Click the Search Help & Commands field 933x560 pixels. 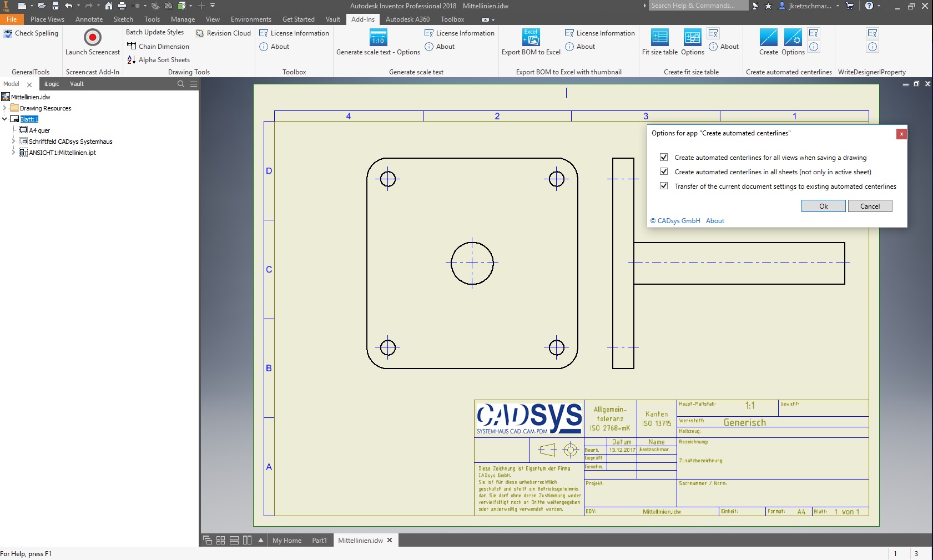[699, 6]
